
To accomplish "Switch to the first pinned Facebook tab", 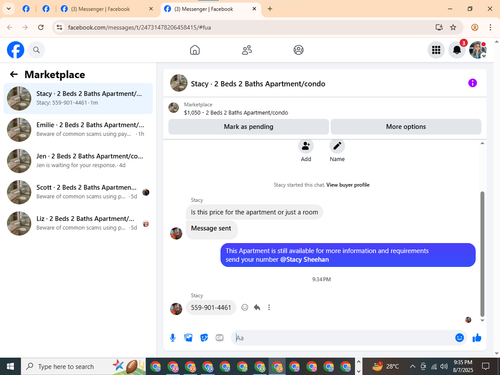I will pos(26,9).
